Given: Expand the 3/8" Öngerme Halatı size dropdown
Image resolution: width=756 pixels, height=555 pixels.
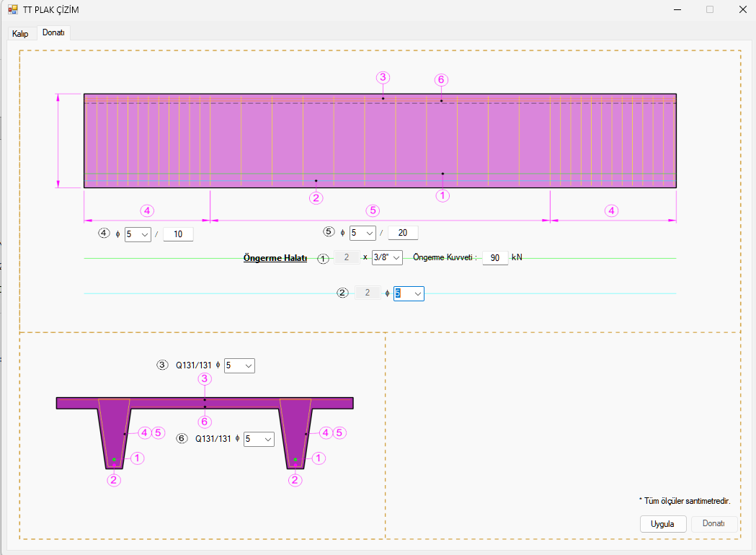Looking at the screenshot, I should point(387,258).
